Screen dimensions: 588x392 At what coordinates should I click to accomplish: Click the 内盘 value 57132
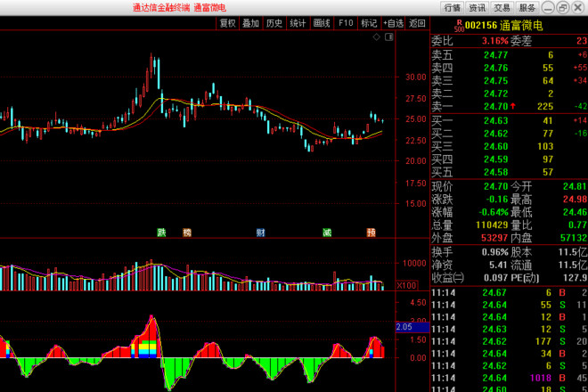tap(574, 238)
